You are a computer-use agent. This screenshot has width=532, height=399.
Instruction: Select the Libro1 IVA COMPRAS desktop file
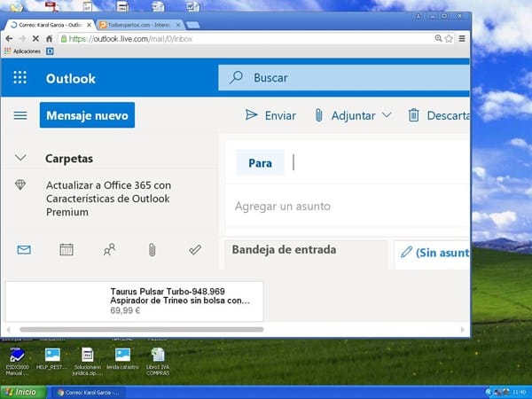click(x=158, y=362)
